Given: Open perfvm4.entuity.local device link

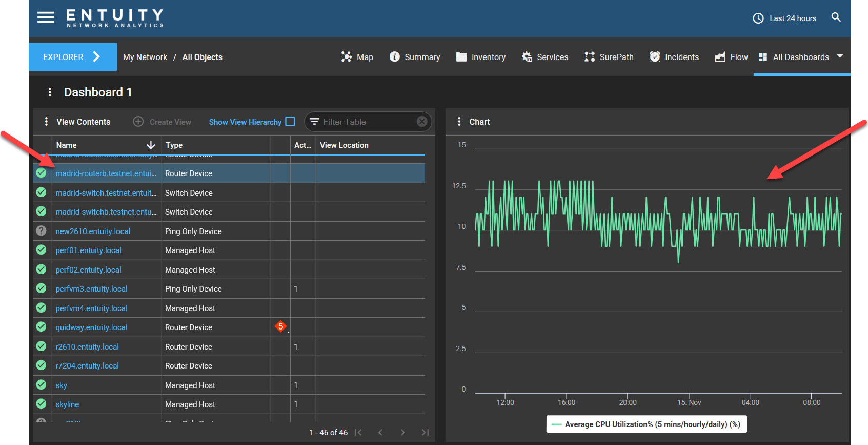Looking at the screenshot, I should (x=91, y=308).
